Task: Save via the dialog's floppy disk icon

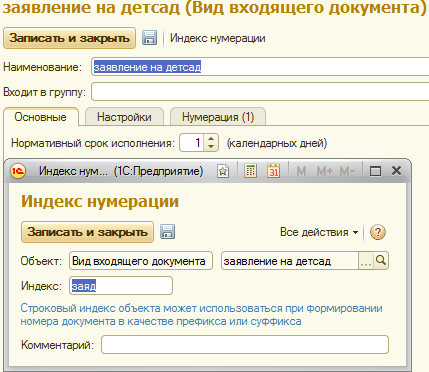Action: click(168, 232)
